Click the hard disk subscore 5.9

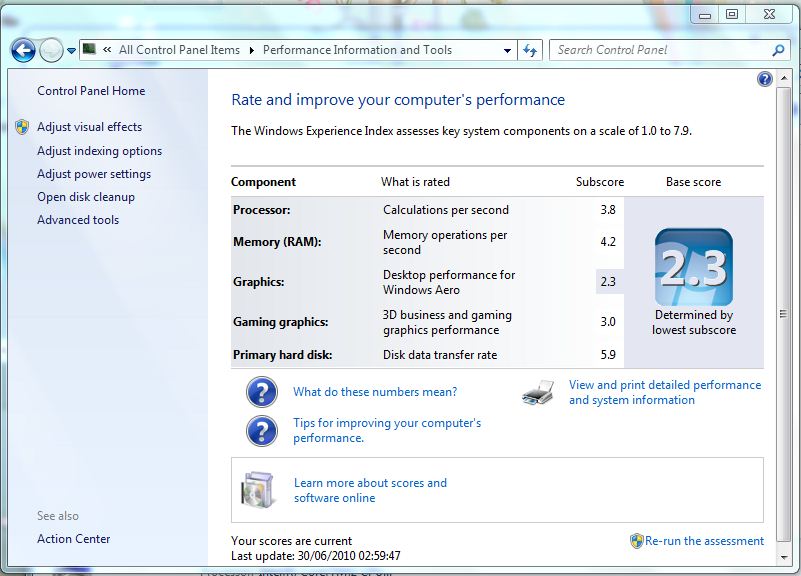point(608,355)
